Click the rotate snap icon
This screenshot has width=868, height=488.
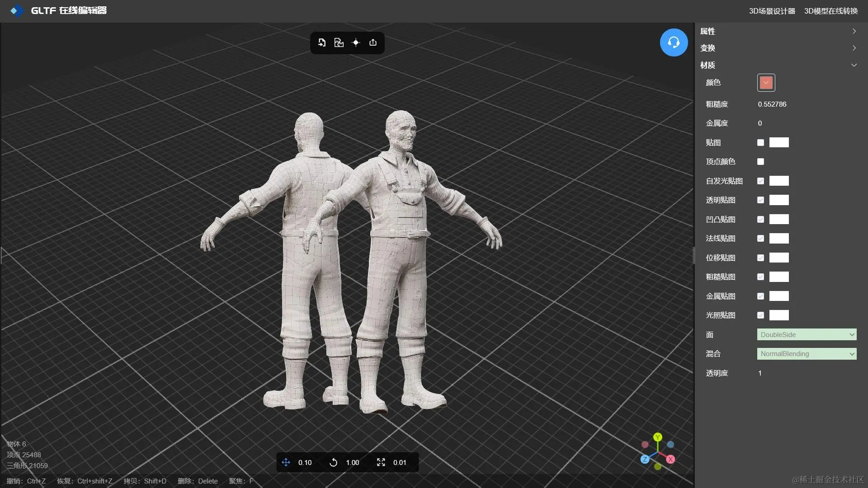[x=333, y=462]
